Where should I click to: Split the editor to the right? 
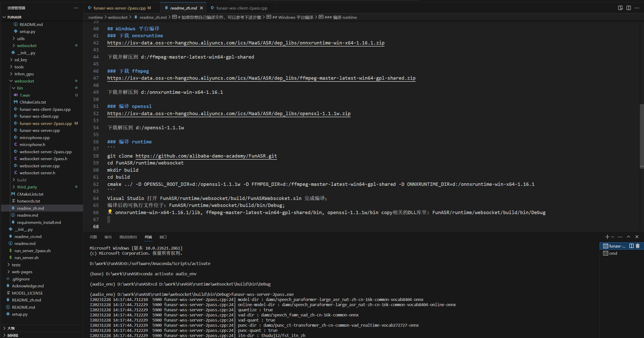point(629,8)
